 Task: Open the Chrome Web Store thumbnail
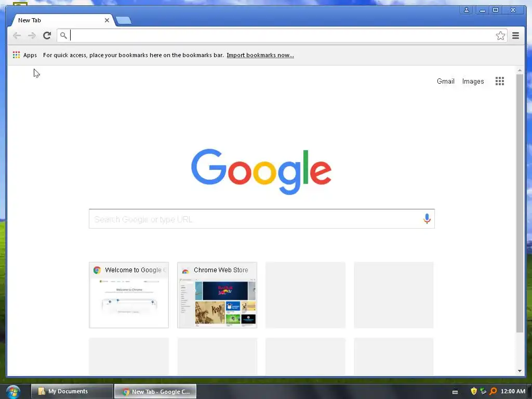[x=217, y=295]
